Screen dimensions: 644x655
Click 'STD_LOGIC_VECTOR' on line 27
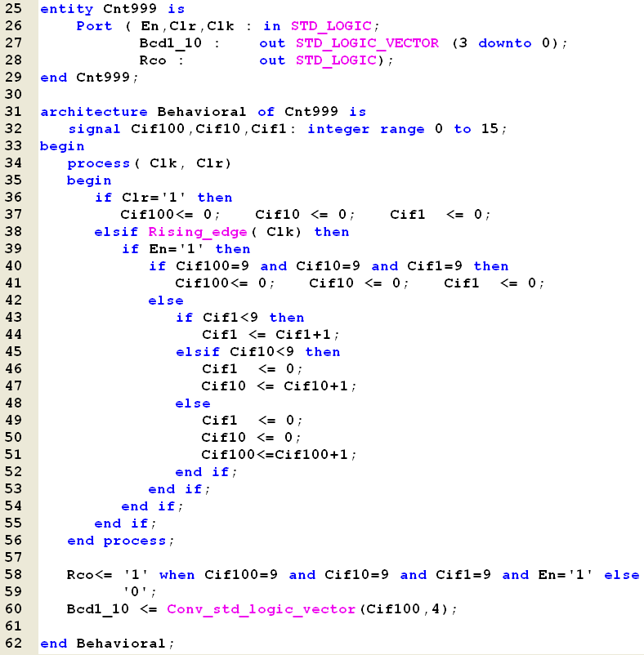coord(367,43)
